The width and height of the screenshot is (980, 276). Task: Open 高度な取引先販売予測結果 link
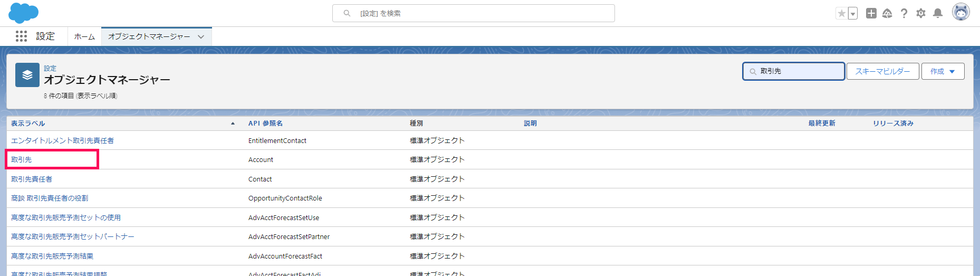pyautogui.click(x=52, y=256)
